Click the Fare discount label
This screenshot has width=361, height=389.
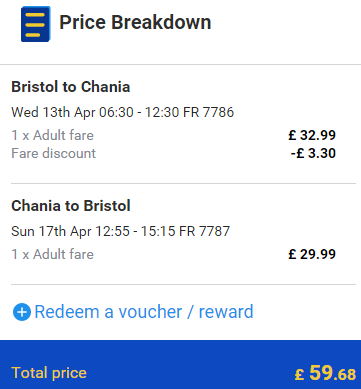click(53, 153)
